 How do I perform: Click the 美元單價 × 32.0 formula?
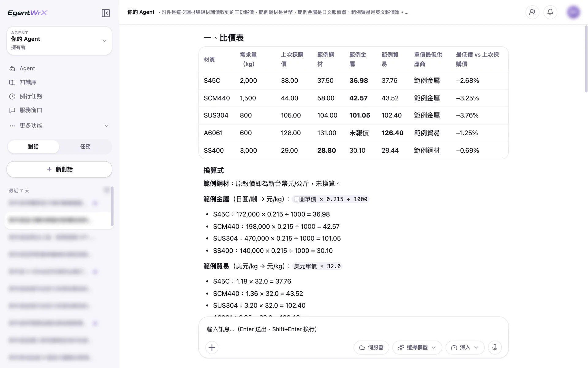click(317, 266)
